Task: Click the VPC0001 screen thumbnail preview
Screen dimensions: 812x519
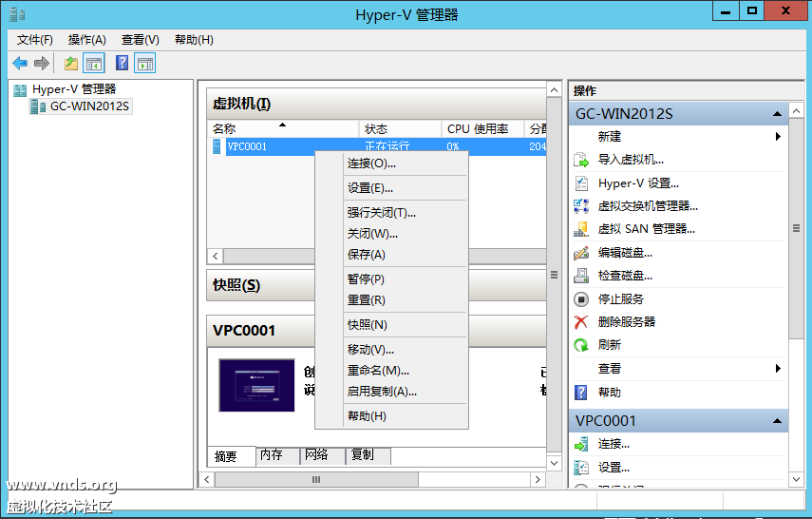Action: click(x=256, y=385)
